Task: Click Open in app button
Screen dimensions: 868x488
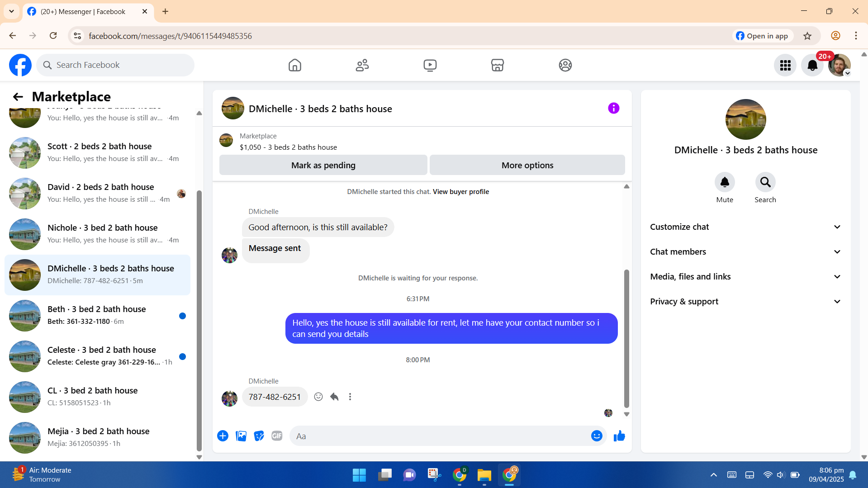Action: (x=762, y=36)
